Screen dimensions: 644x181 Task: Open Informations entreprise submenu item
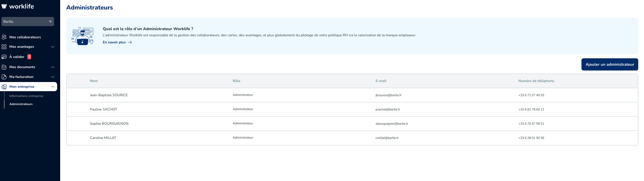point(26,96)
